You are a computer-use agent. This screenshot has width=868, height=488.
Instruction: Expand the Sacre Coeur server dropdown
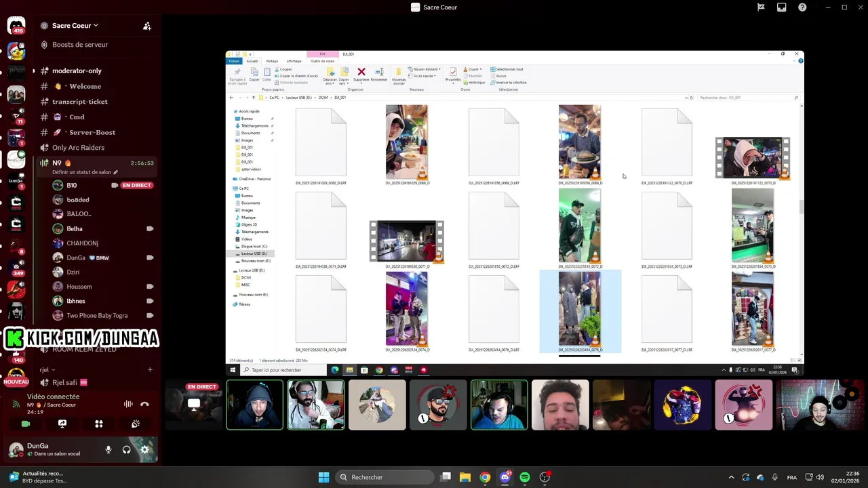[x=75, y=26]
